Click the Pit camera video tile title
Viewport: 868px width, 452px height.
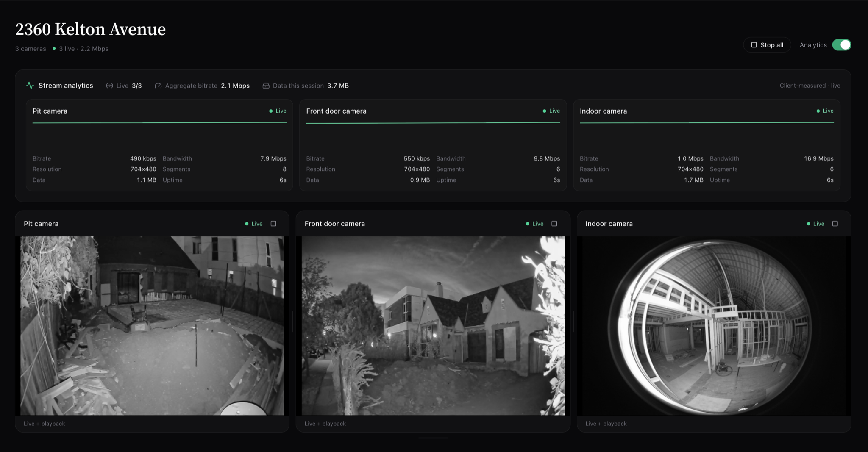coord(41,224)
